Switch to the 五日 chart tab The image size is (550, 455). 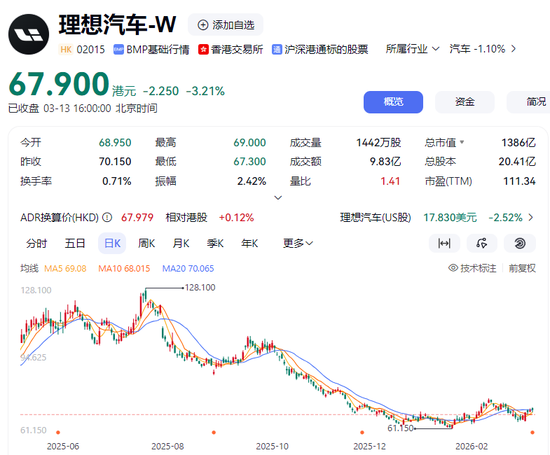click(x=75, y=243)
